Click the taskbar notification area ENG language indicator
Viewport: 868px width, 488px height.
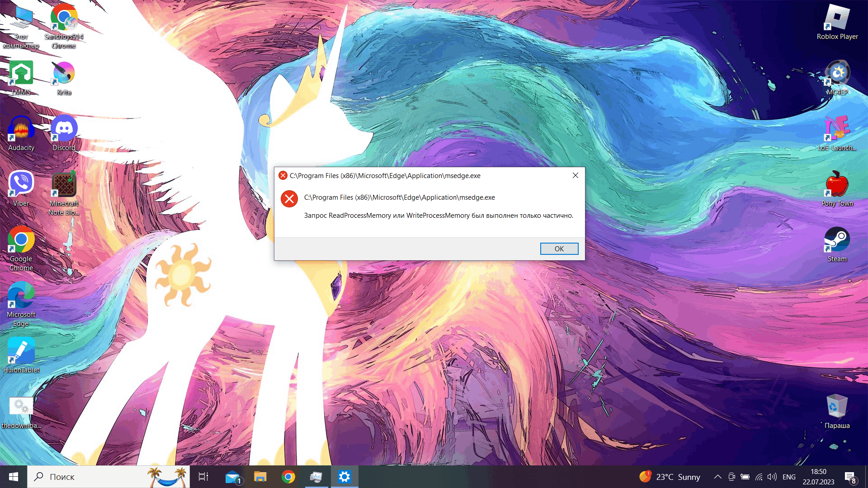point(789,476)
